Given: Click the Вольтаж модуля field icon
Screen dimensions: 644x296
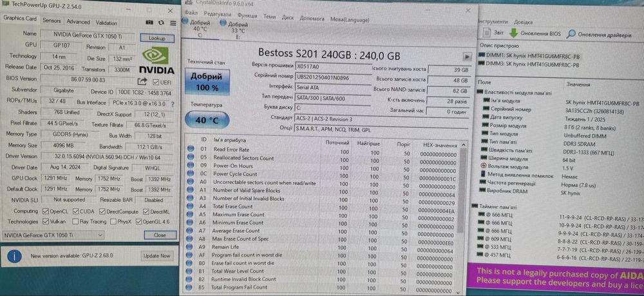Looking at the screenshot, I should (484, 166).
